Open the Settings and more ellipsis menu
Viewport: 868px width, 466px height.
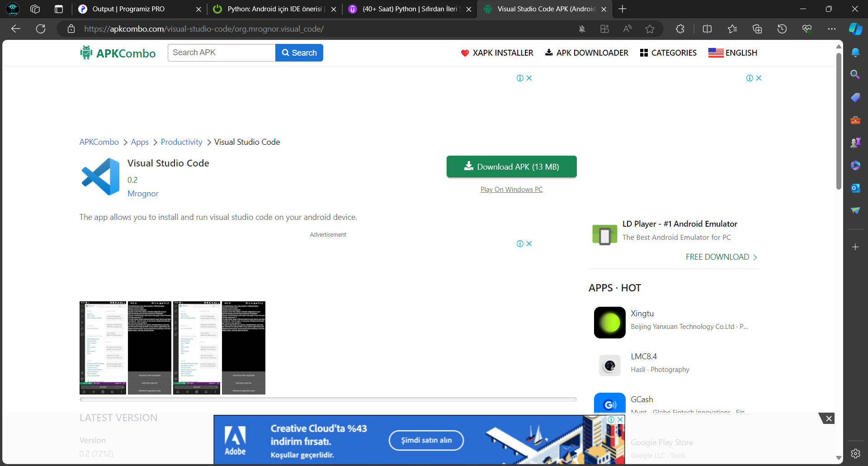(832, 29)
